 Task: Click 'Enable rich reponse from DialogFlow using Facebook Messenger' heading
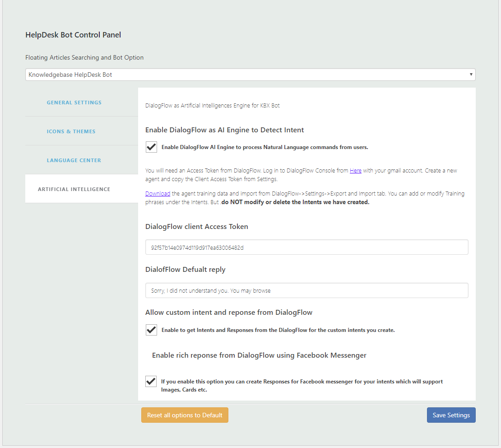[x=259, y=355]
